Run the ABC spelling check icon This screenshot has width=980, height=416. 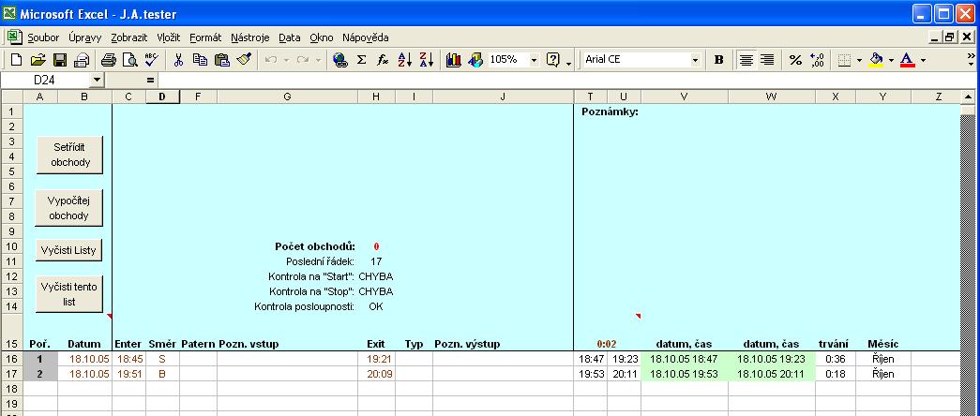(x=151, y=60)
